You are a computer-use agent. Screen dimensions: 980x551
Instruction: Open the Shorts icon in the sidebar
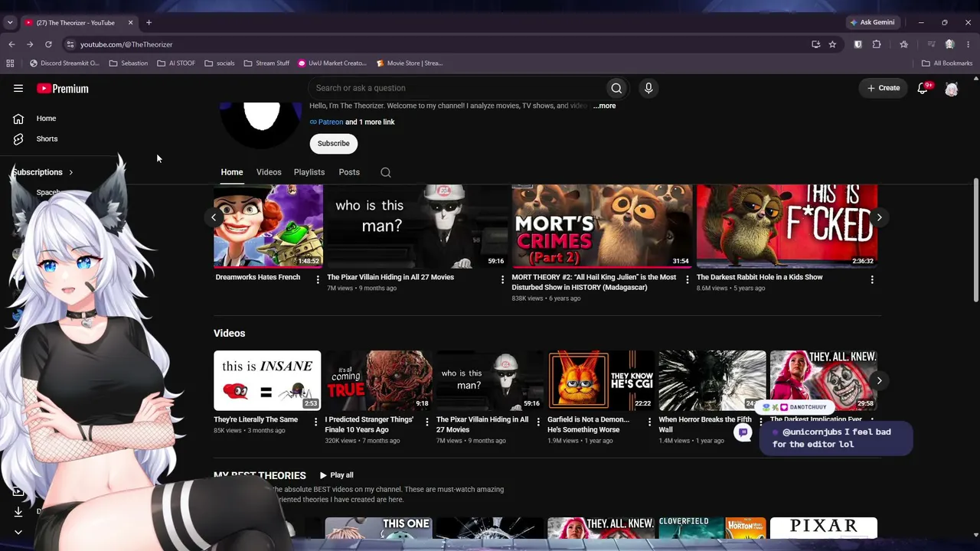coord(18,139)
